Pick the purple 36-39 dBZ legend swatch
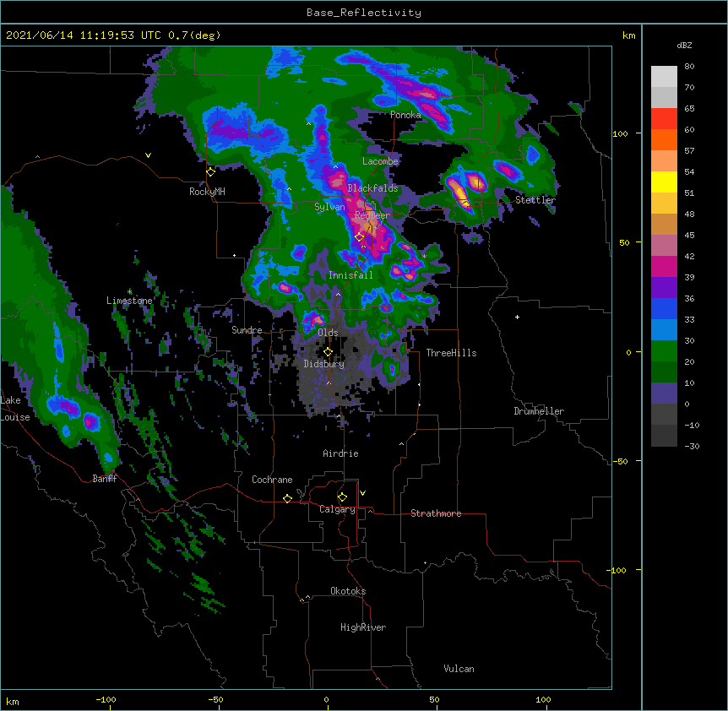 (x=664, y=288)
